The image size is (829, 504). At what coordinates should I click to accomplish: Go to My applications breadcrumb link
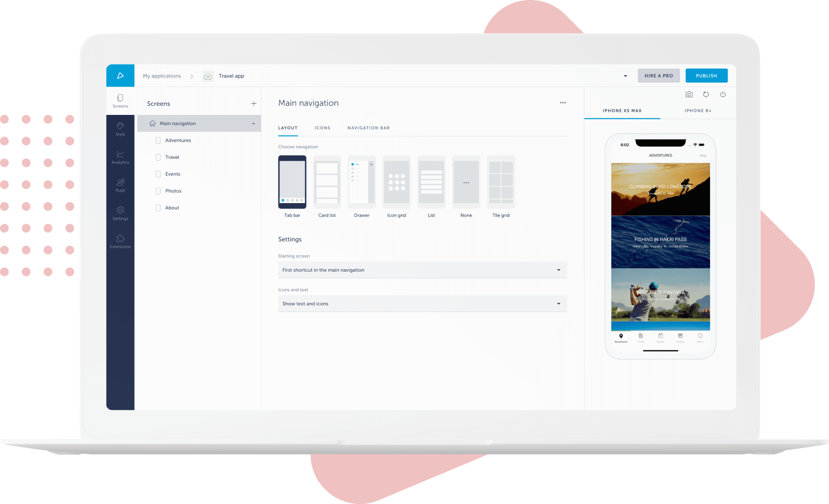162,76
